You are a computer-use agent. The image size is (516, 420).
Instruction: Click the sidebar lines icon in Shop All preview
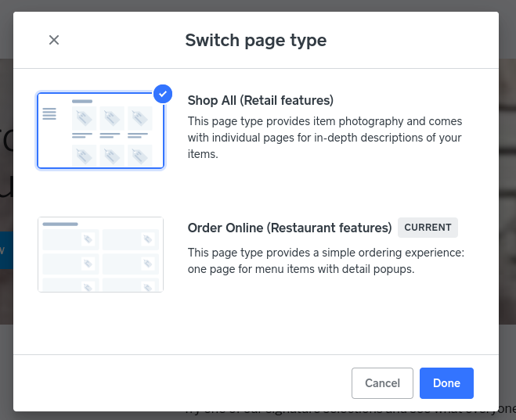(x=49, y=114)
